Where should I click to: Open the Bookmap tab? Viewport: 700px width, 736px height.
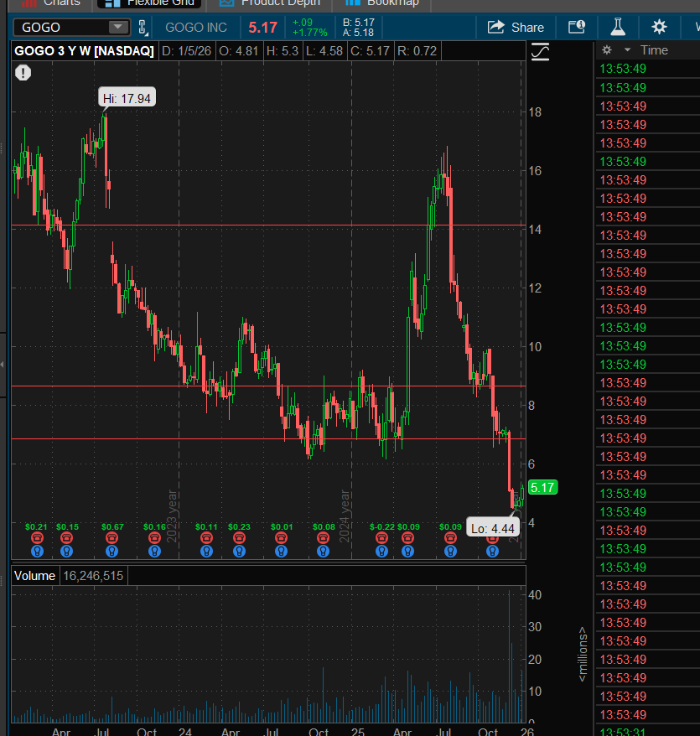(x=381, y=3)
